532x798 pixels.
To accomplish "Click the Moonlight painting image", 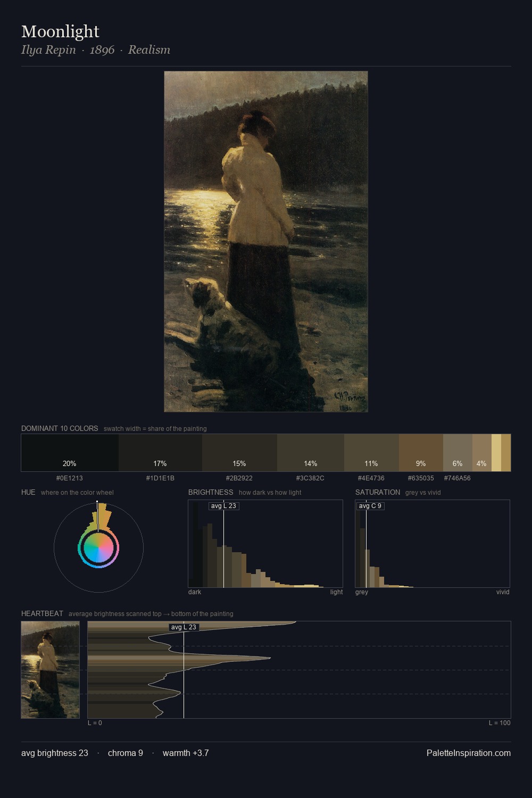I will click(x=266, y=242).
